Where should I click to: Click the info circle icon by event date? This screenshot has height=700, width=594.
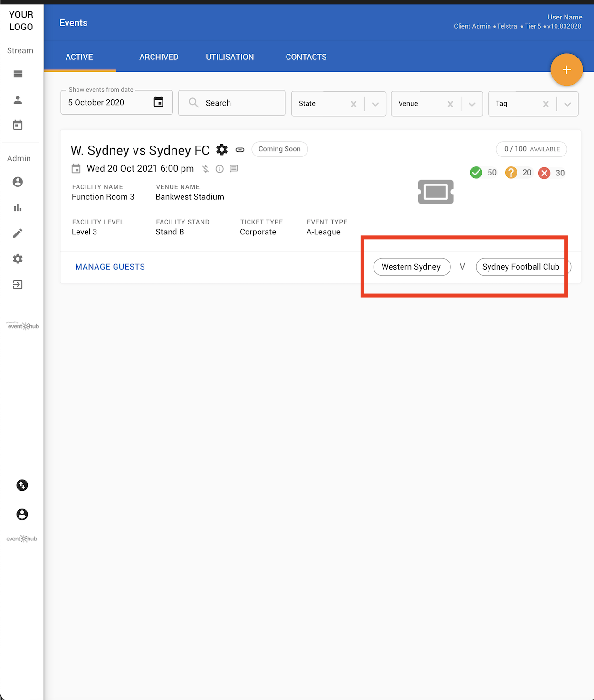pyautogui.click(x=220, y=169)
